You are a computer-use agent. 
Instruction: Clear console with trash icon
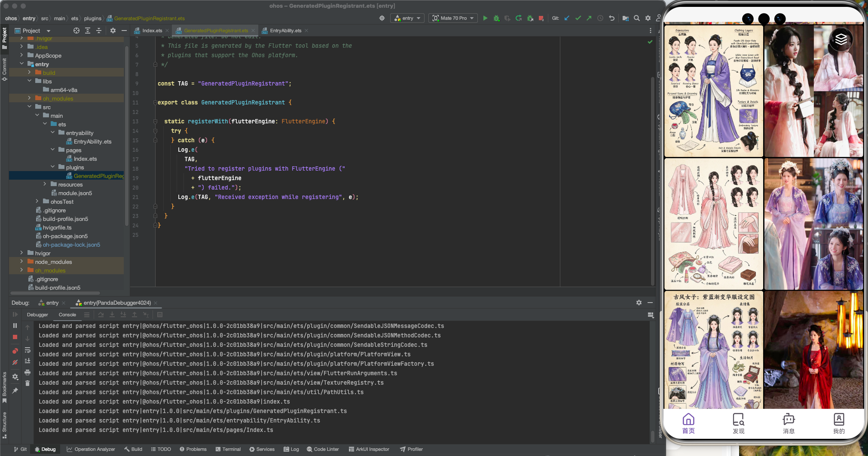[x=28, y=383]
